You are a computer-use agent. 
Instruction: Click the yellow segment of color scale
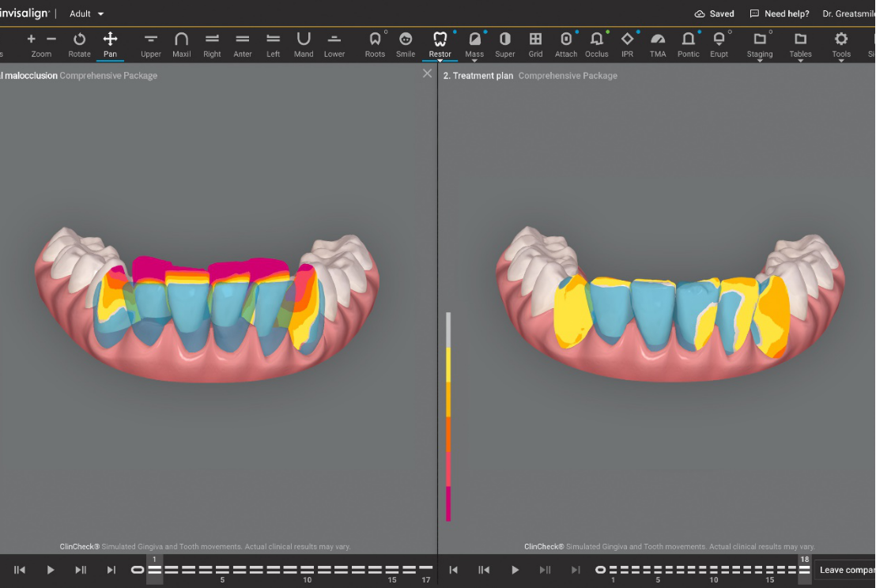[x=448, y=364]
